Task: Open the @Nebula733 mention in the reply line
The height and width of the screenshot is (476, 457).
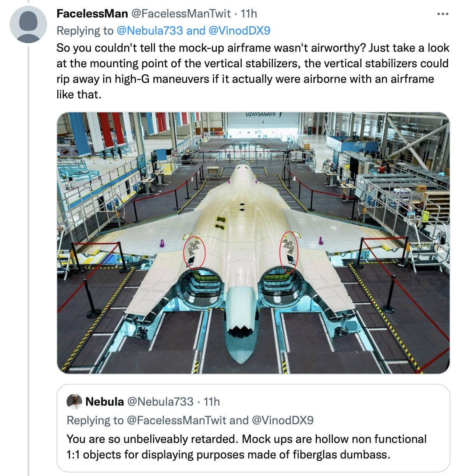Action: click(x=149, y=31)
